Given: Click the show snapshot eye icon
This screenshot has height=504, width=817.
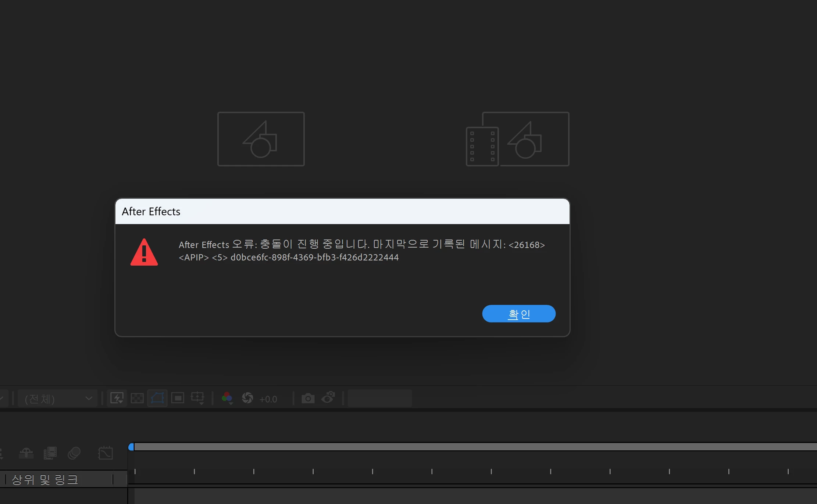Looking at the screenshot, I should click(x=328, y=397).
